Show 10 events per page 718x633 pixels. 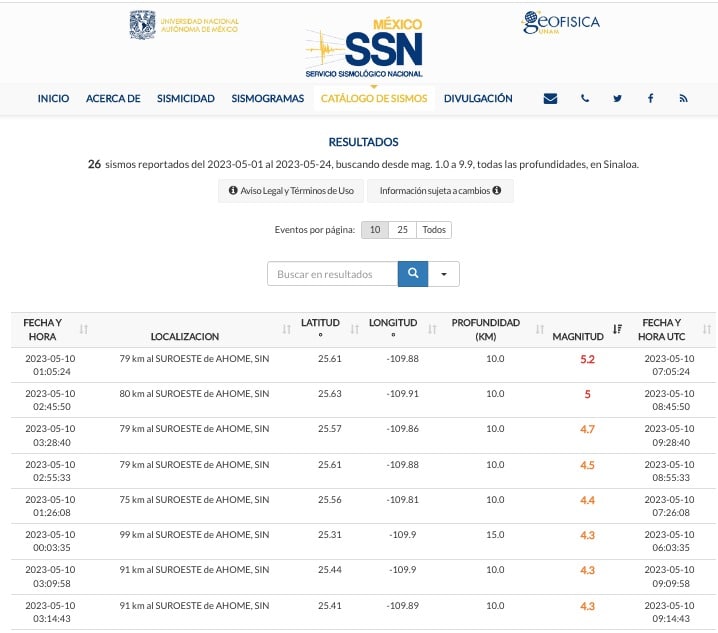pyautogui.click(x=375, y=230)
